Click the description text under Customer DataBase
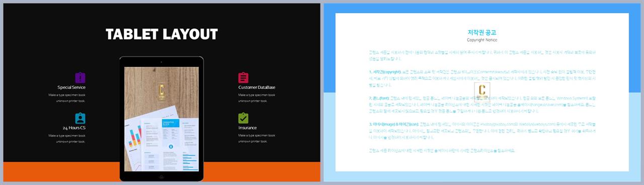Image resolution: width=644 pixels, height=185 pixels. 257,98
